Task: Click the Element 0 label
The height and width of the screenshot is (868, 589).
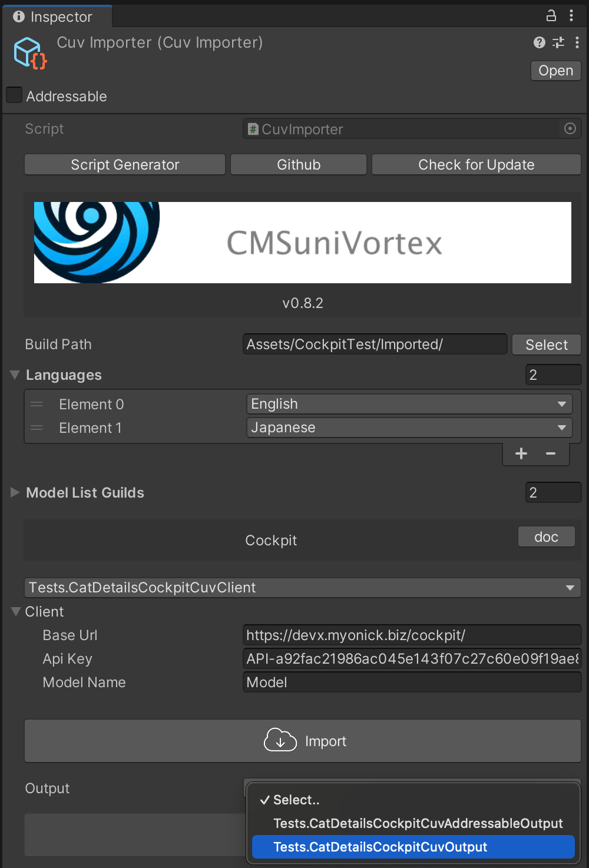Action: [91, 405]
